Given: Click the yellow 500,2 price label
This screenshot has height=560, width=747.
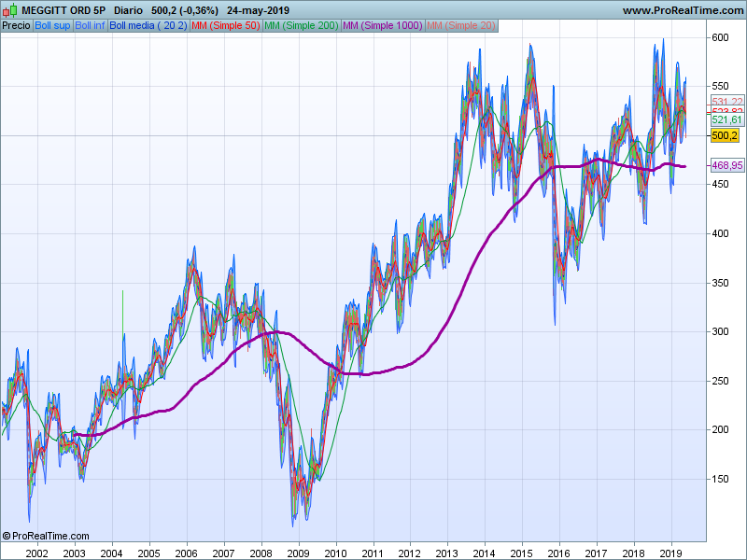Looking at the screenshot, I should 725,135.
